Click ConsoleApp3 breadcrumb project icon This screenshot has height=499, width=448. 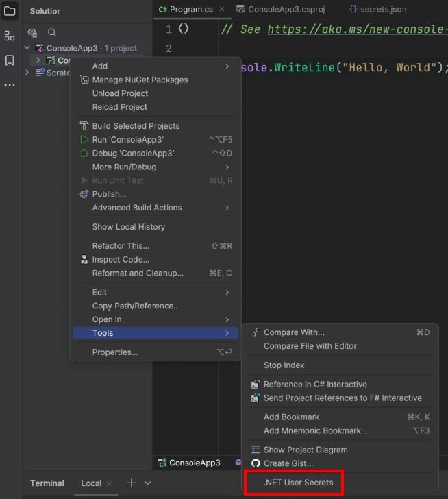point(162,463)
